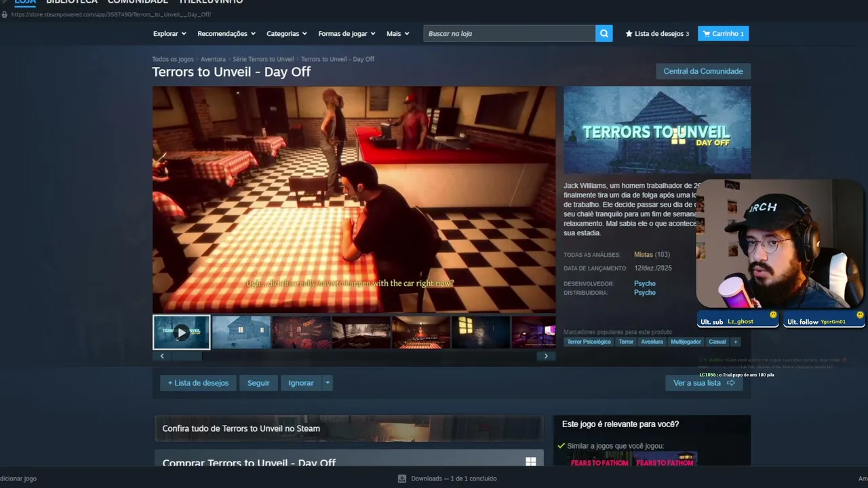Click the magnifying glass search button
Screen dimensions: 868x488
point(604,33)
